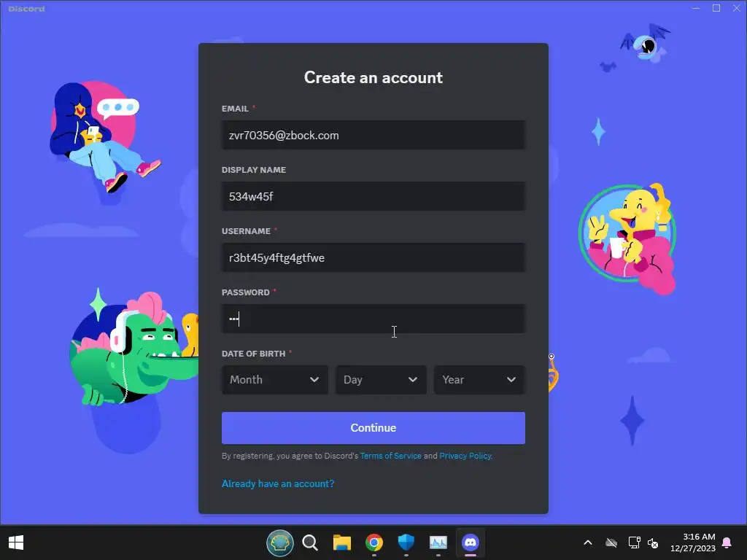Minimize the Discord window
Viewport: 747px width, 560px height.
(696, 8)
